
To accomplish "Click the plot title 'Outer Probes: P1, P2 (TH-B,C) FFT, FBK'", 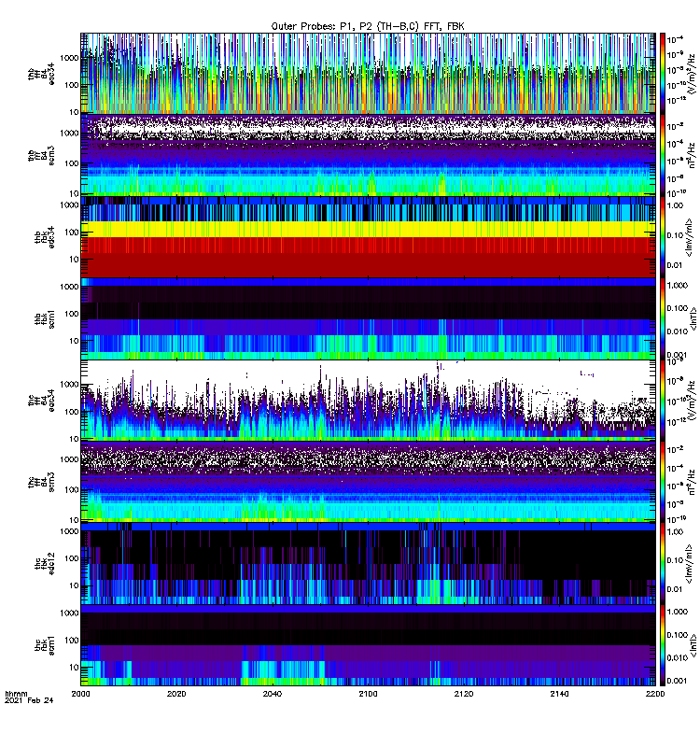I will click(x=367, y=27).
